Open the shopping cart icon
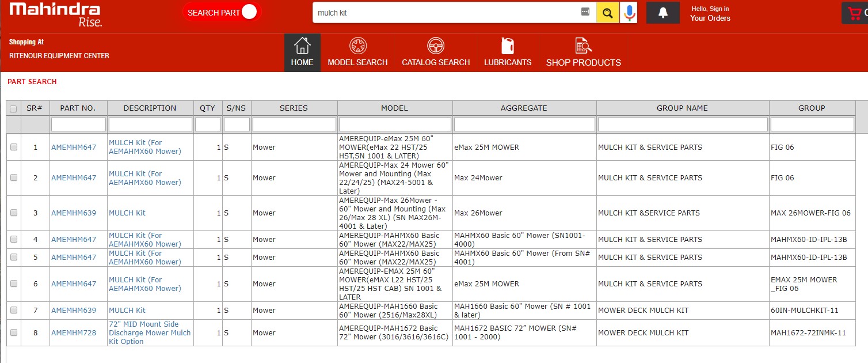This screenshot has width=868, height=363. [x=855, y=13]
